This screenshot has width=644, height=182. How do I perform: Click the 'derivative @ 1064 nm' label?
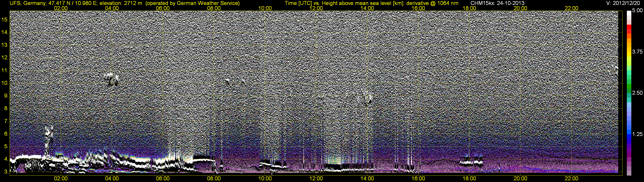click(432, 3)
